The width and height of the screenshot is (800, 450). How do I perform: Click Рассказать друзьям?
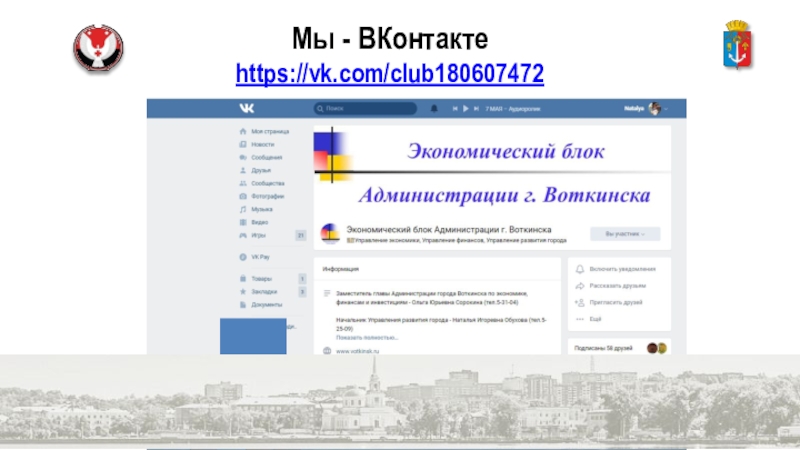point(617,286)
